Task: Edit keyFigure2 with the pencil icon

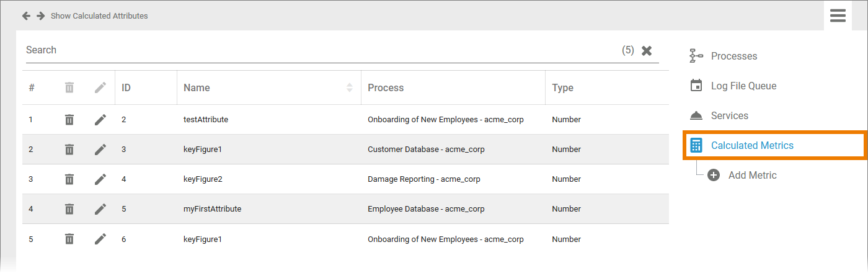Action: (100, 179)
